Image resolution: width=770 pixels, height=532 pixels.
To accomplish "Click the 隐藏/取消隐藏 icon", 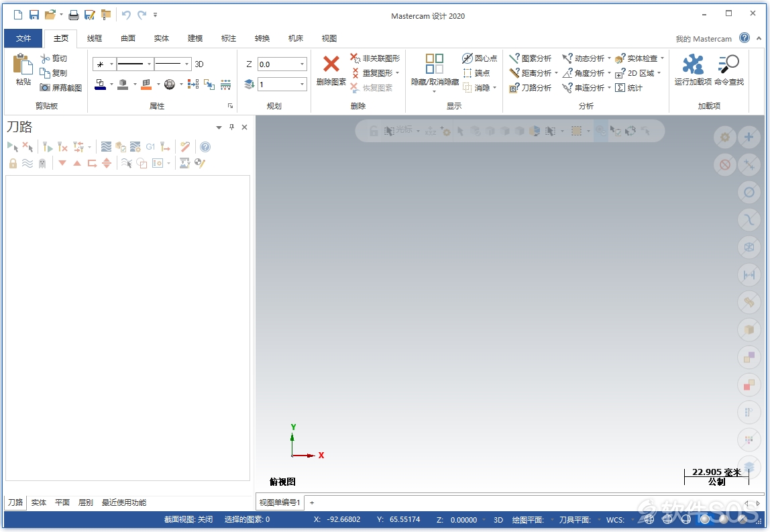I will 434,64.
